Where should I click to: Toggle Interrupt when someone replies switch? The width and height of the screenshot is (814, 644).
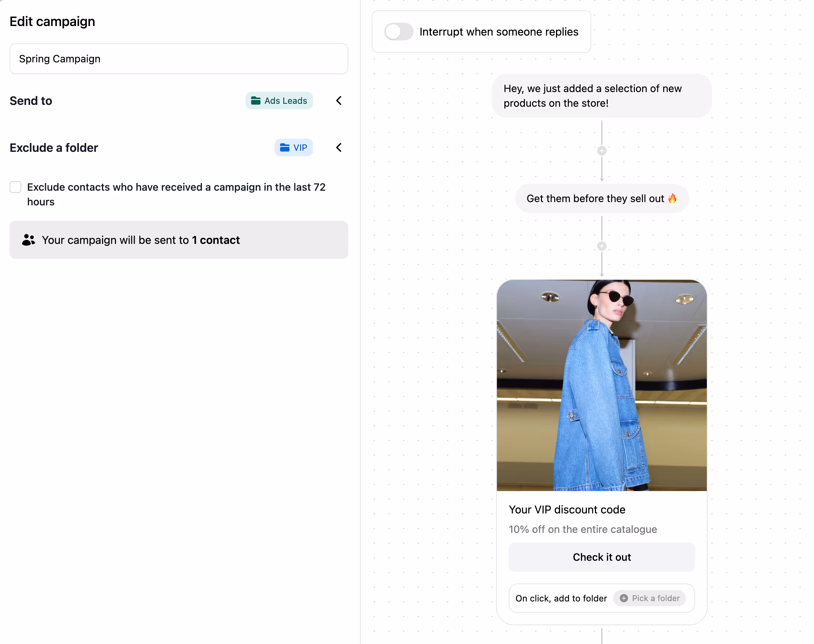(399, 32)
